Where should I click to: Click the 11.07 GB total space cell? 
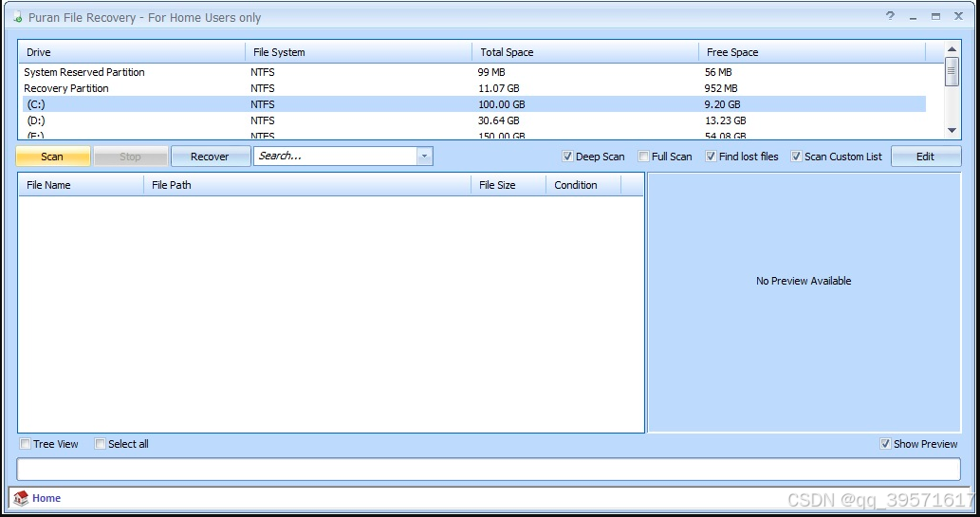tap(499, 88)
